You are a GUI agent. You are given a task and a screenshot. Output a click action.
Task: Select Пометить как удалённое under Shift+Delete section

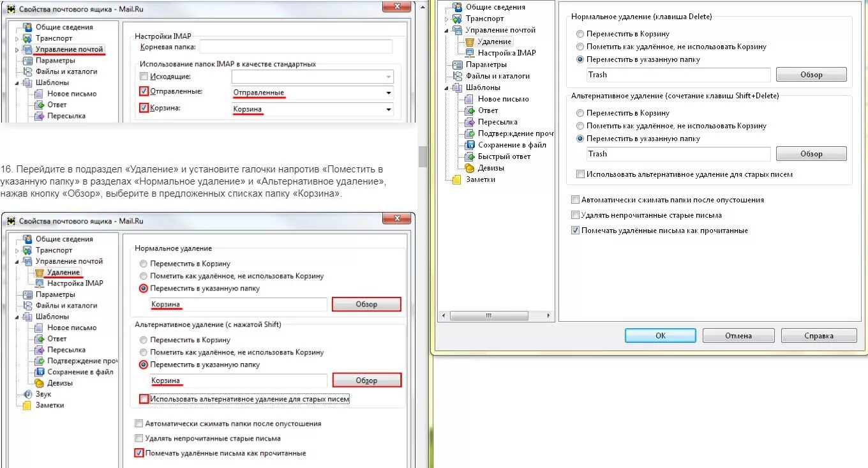coord(580,126)
